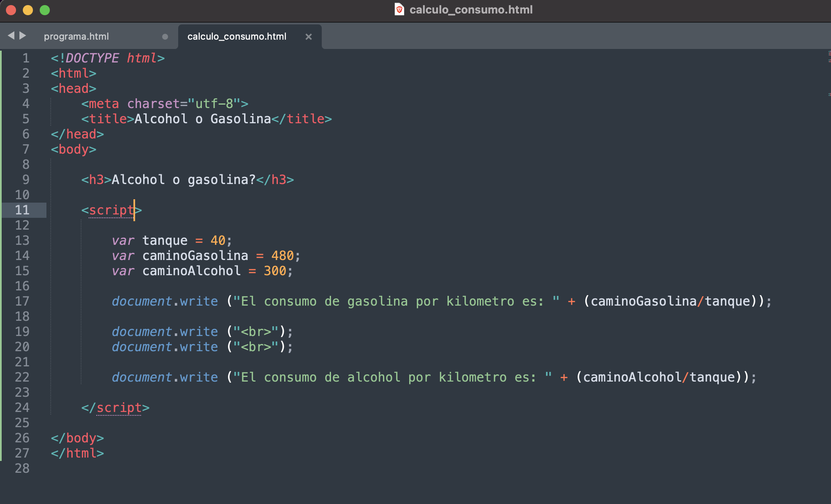The image size is (831, 504).
Task: Click title text calculo_consumo.html in title bar
Action: (x=471, y=9)
